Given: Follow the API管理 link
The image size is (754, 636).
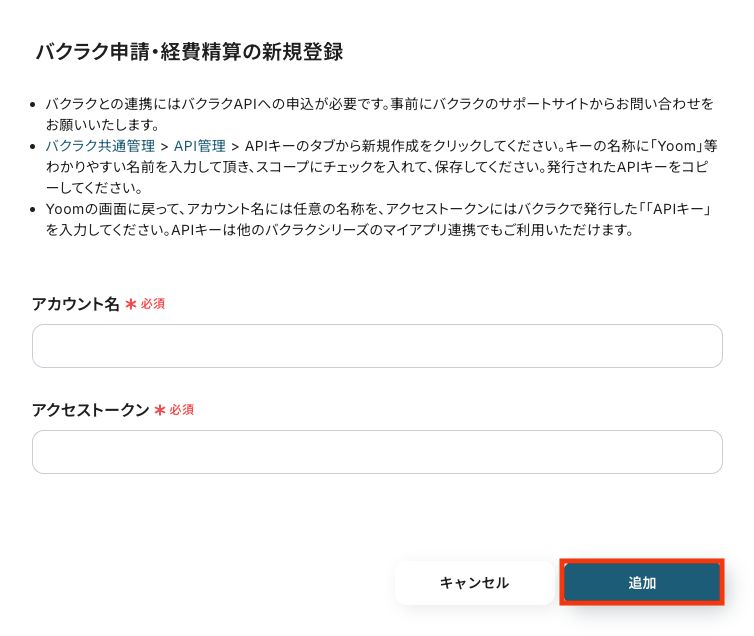Looking at the screenshot, I should 200,146.
